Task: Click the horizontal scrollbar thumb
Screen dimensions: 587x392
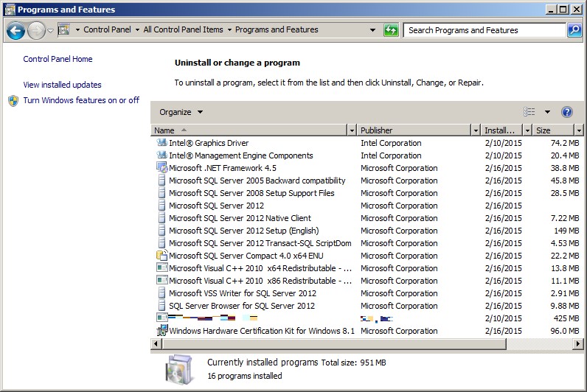Action: (334, 343)
